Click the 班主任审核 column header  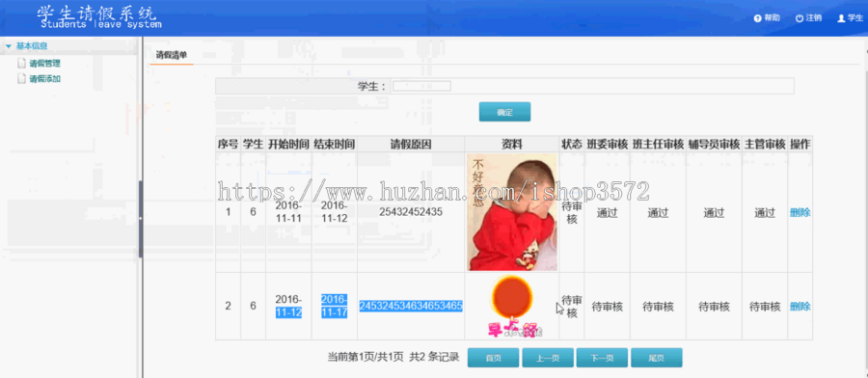coord(658,145)
